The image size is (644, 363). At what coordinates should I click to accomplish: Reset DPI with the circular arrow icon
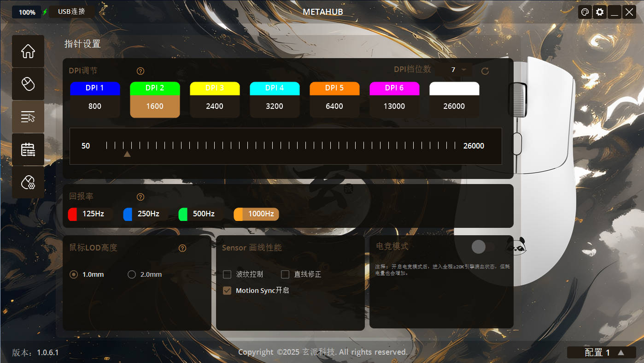click(485, 71)
